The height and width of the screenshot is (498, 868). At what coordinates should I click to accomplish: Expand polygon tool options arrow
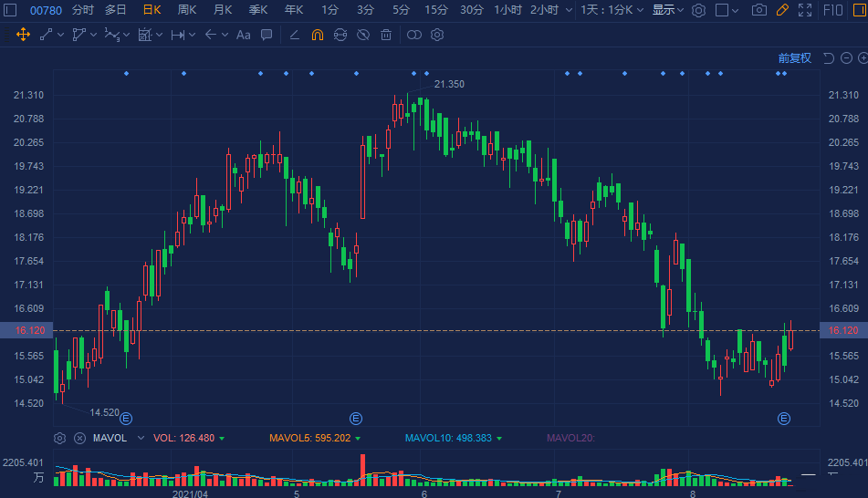(93, 35)
